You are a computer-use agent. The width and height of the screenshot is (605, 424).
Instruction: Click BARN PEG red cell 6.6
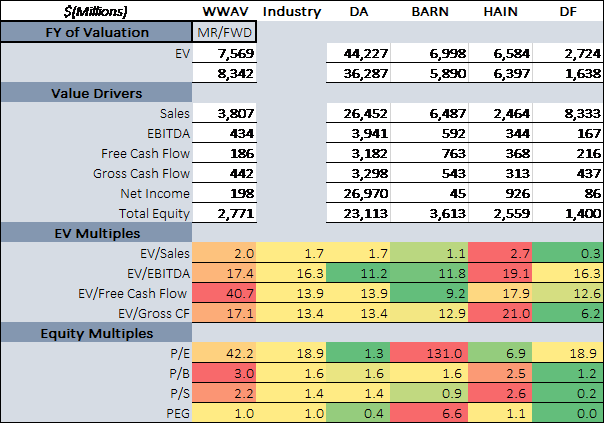pyautogui.click(x=429, y=412)
